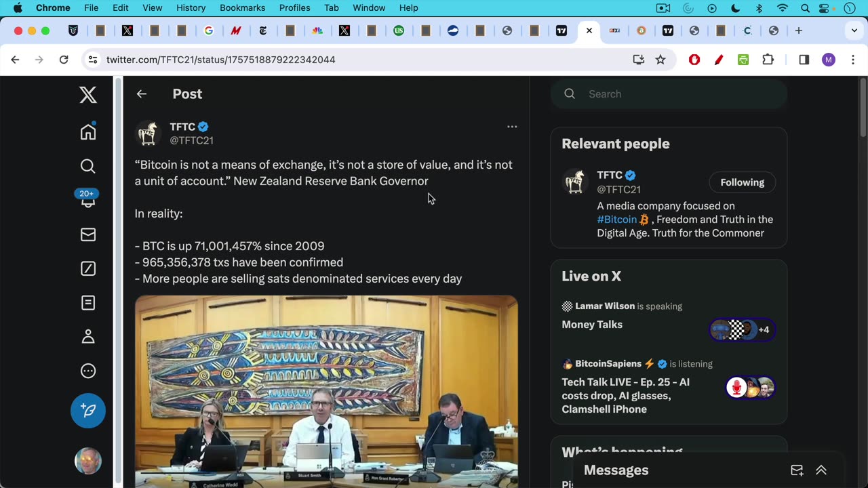Play the embedded video in the post

tap(326, 391)
